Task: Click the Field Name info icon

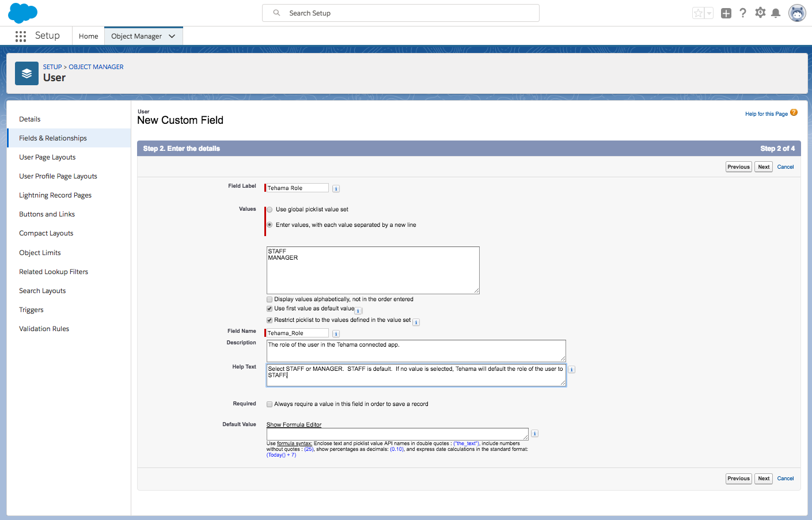Action: click(336, 334)
